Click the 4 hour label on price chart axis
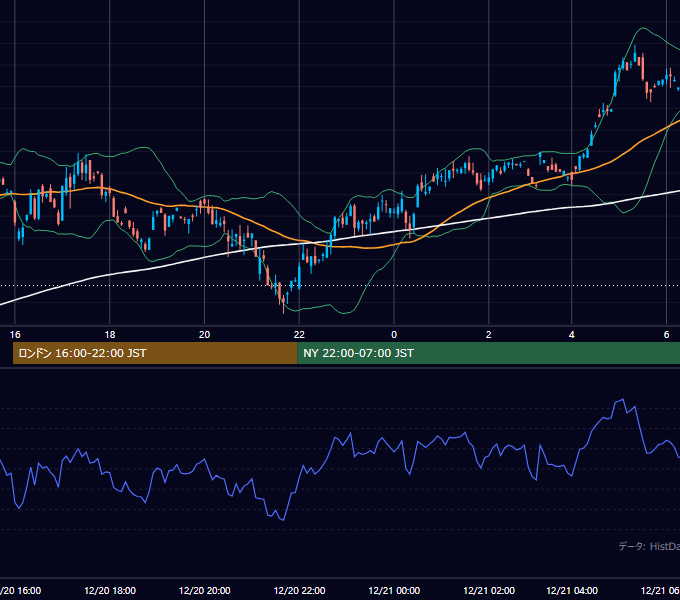 tap(572, 335)
